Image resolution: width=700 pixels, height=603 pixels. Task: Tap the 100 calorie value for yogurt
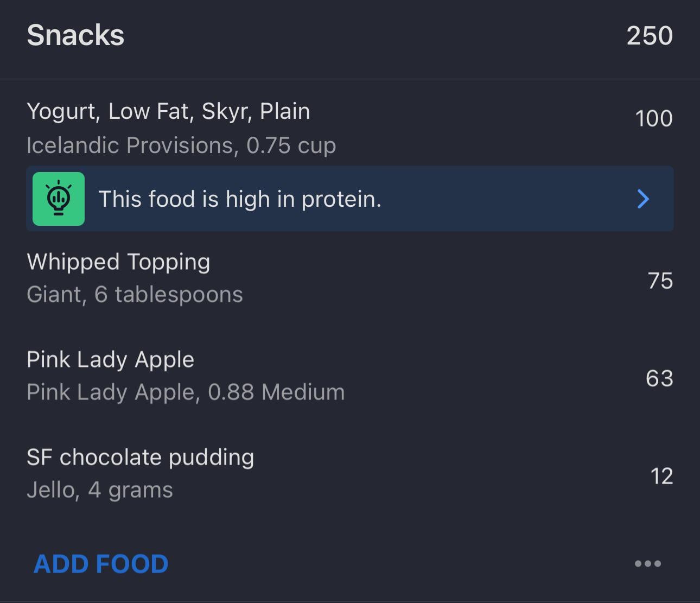(x=654, y=118)
